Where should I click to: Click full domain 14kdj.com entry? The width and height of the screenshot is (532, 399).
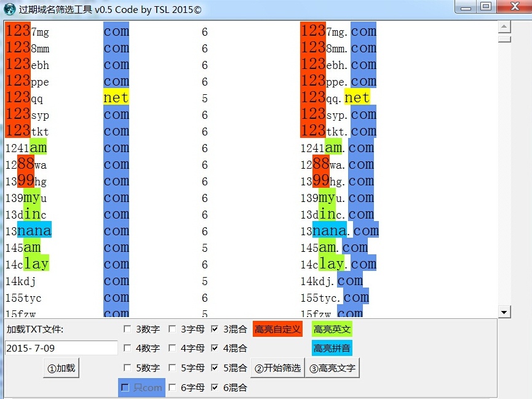[332, 281]
